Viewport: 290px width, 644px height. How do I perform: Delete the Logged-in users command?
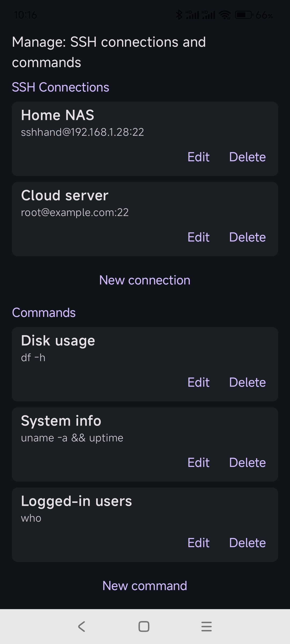pos(247,543)
